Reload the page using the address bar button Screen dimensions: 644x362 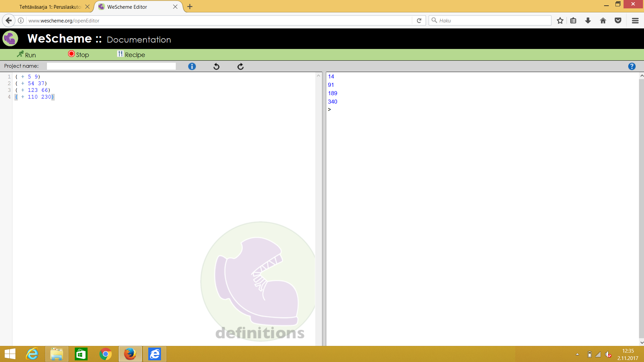pyautogui.click(x=419, y=20)
